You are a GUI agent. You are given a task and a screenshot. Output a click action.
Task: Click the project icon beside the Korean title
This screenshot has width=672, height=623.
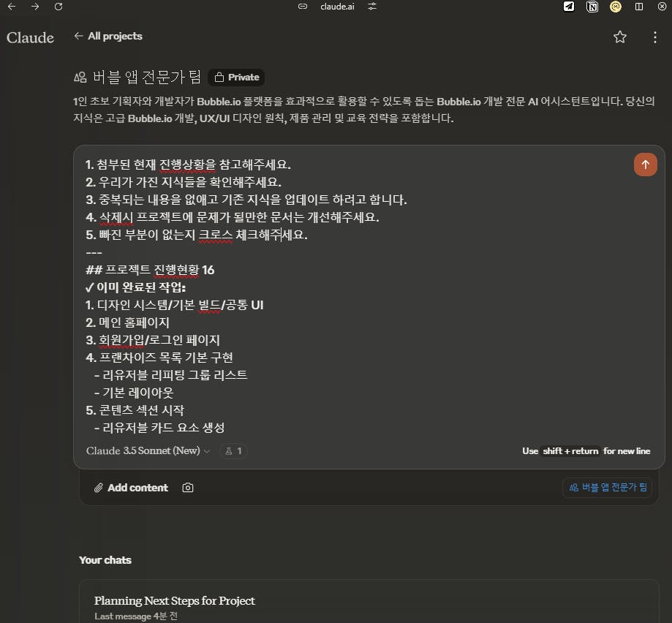(x=80, y=78)
